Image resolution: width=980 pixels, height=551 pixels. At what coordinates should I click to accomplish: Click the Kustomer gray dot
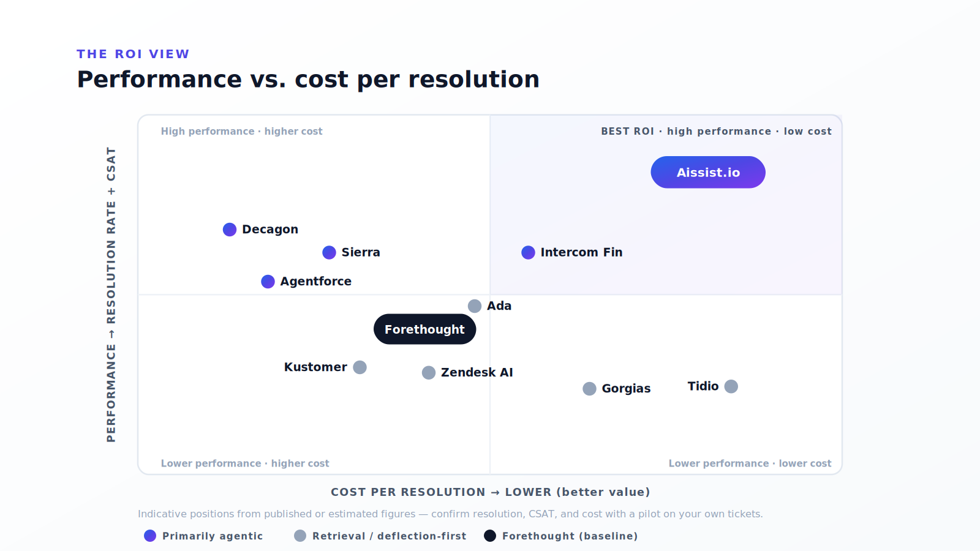click(x=360, y=367)
